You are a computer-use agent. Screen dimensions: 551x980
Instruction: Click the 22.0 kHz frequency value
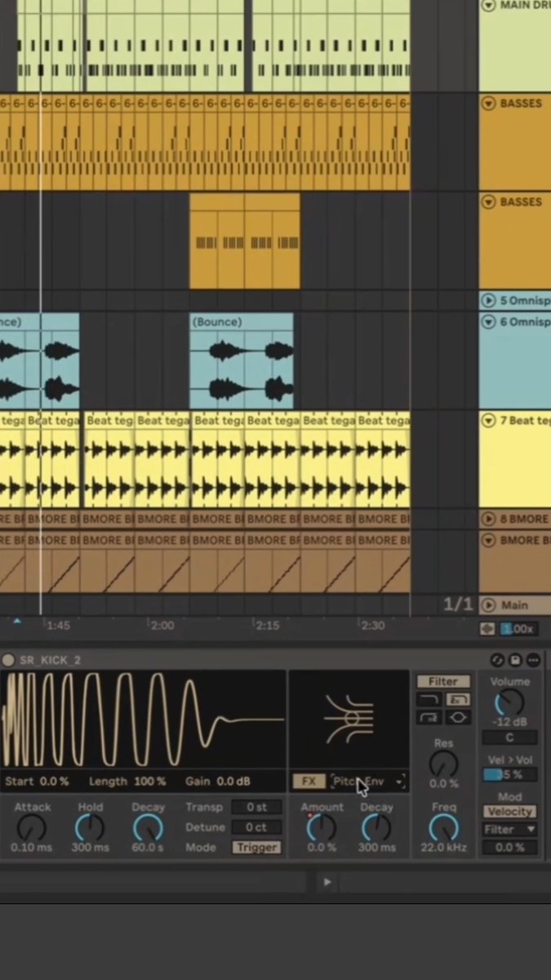[443, 848]
